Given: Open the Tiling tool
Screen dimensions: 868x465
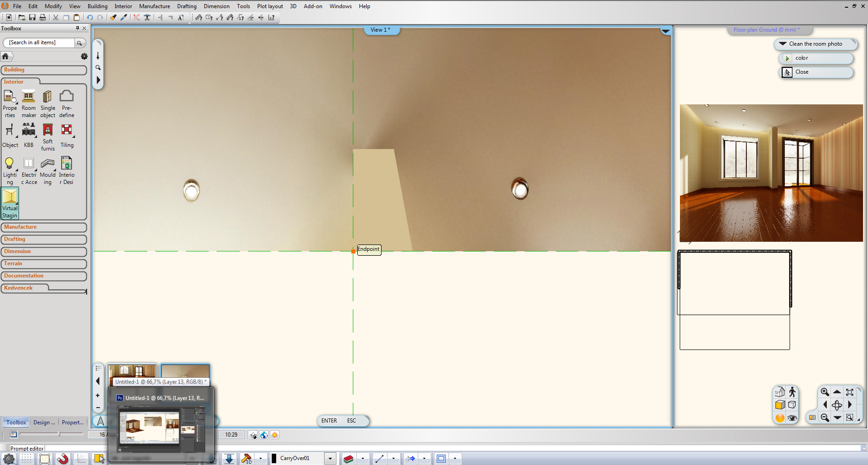Looking at the screenshot, I should tap(66, 136).
